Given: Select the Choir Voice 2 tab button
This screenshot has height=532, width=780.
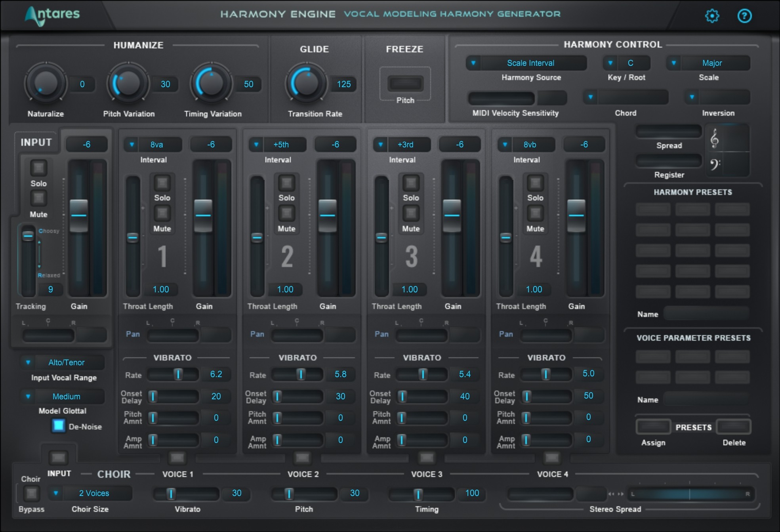Looking at the screenshot, I should (302, 458).
